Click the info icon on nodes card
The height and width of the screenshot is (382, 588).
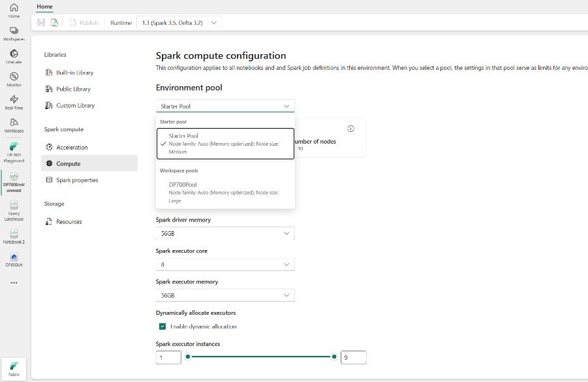(x=350, y=129)
